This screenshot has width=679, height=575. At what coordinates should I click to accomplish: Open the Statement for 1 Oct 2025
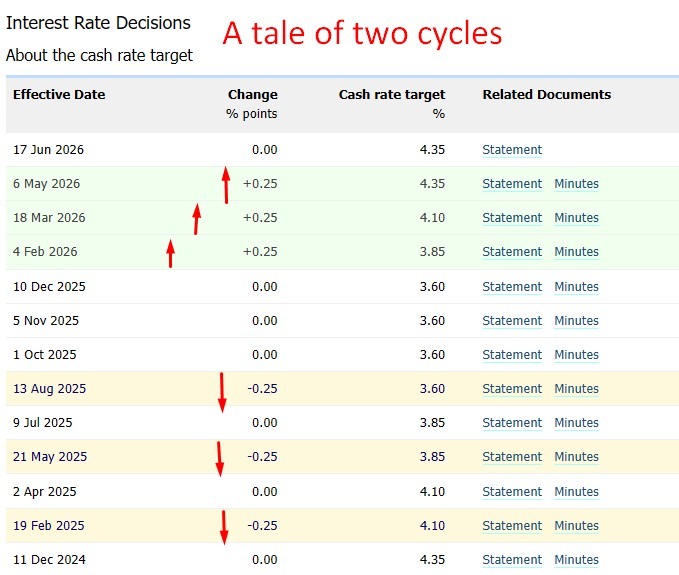(512, 355)
